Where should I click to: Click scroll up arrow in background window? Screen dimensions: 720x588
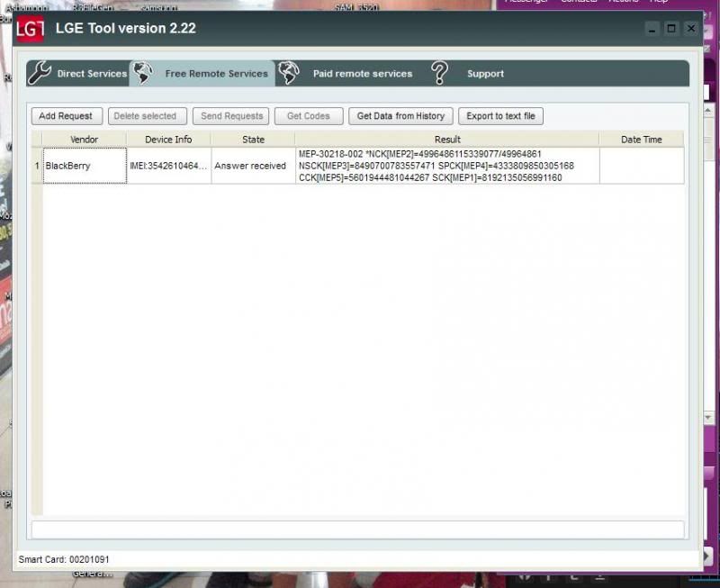click(708, 111)
